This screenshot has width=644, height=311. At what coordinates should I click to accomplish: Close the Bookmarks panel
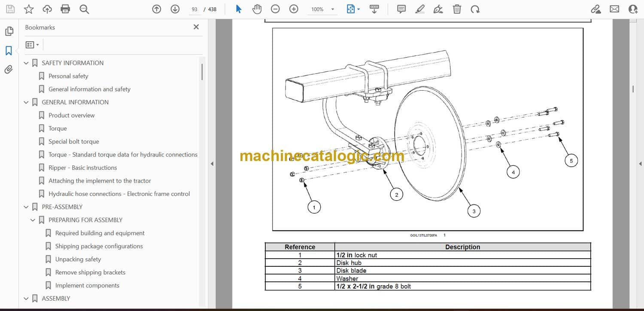coord(196,27)
